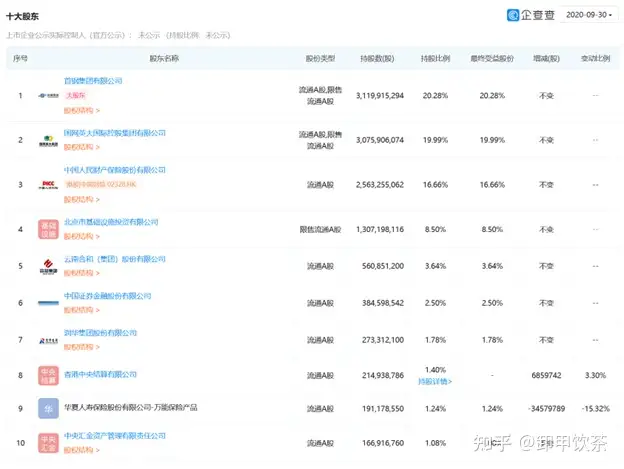Open 香港中央结算有限公司 link
The image size is (624, 469).
point(100,375)
